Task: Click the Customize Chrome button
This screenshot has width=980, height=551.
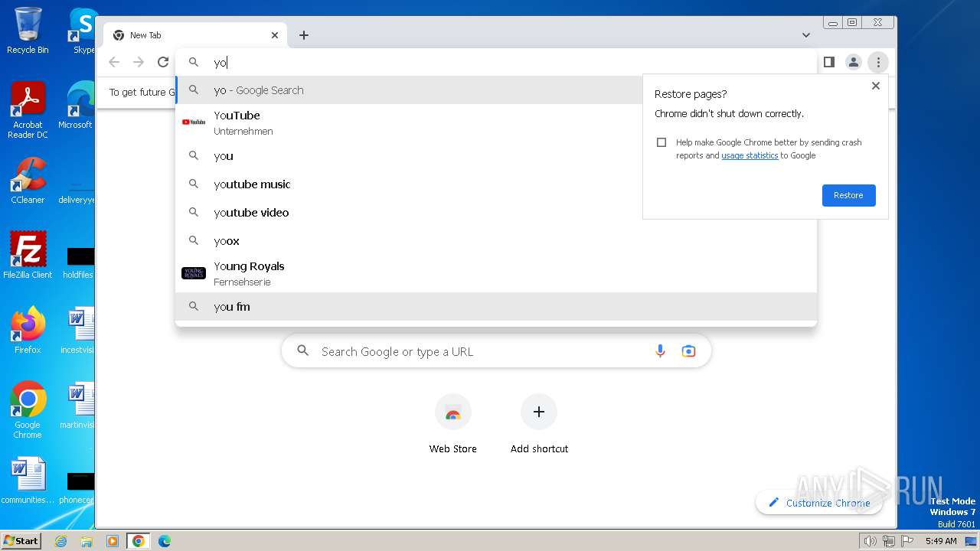Action: [x=818, y=503]
